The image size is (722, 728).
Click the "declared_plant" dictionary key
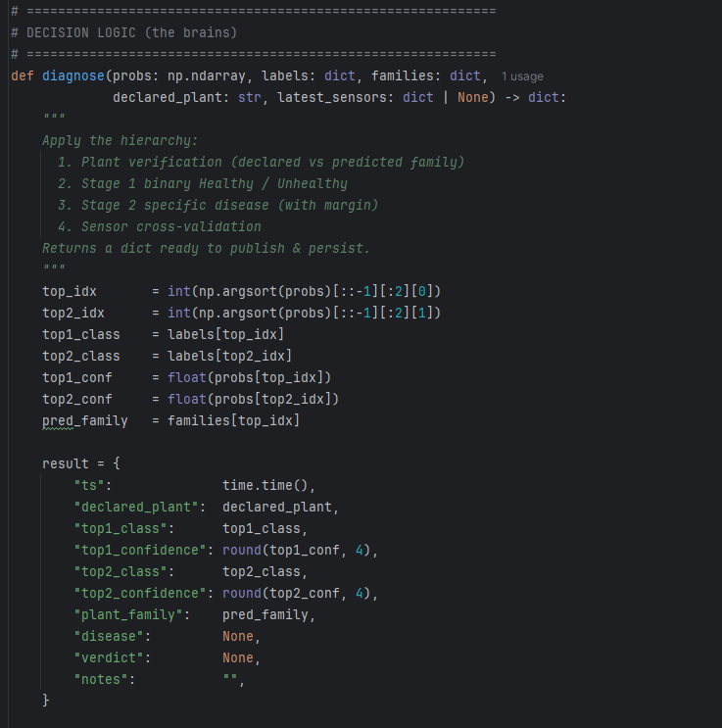(136, 507)
